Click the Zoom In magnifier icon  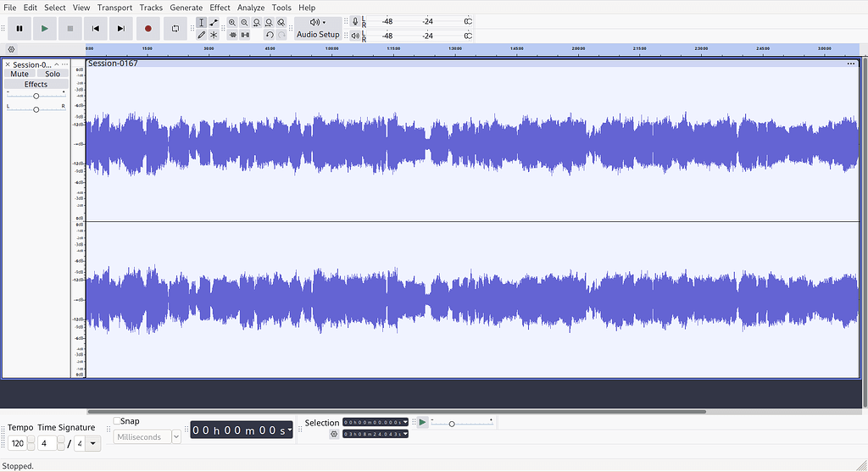click(x=232, y=22)
